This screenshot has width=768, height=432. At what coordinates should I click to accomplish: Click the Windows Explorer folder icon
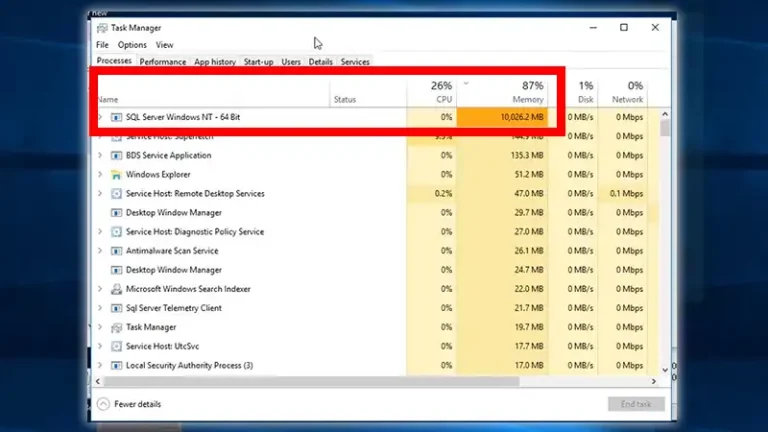pos(116,174)
